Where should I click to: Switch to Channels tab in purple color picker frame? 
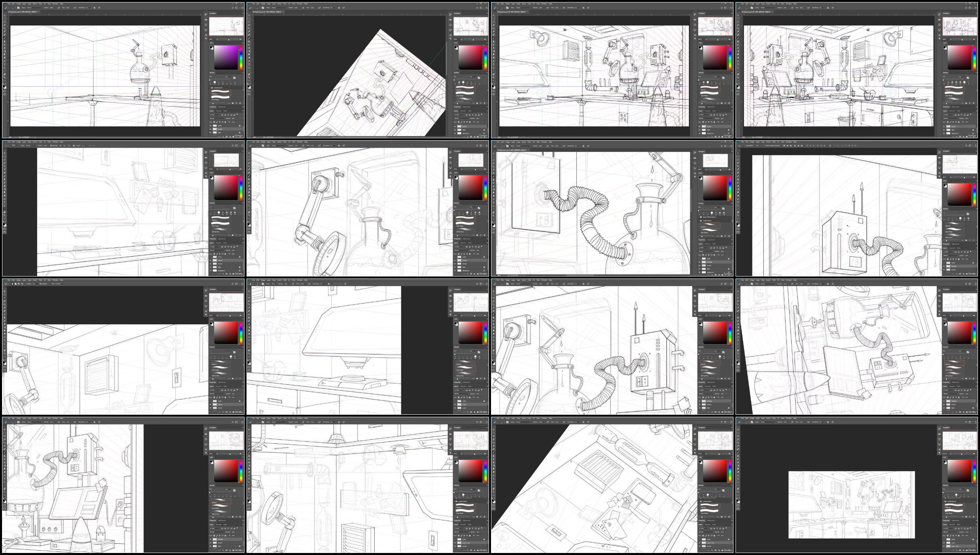coord(218,111)
